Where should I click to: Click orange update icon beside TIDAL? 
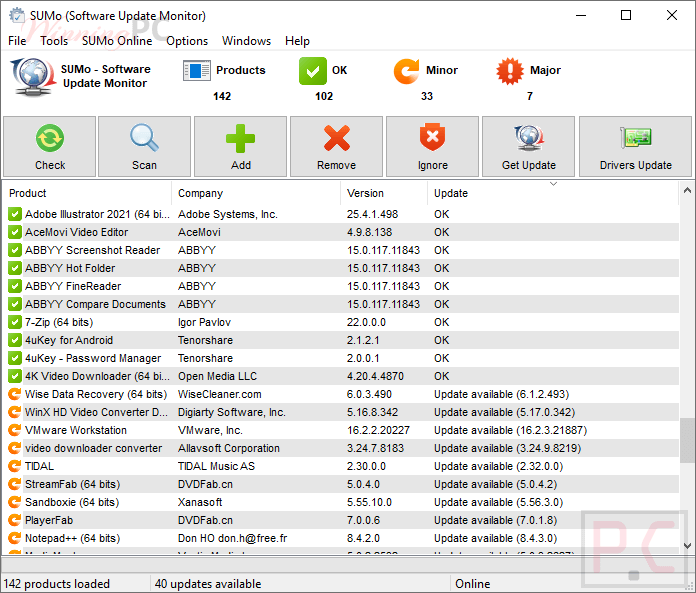(15, 466)
